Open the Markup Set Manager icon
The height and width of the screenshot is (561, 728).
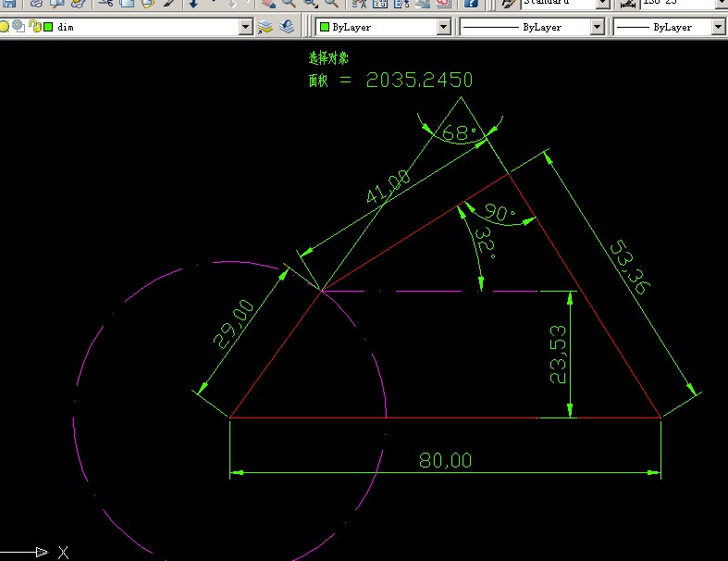[x=443, y=4]
